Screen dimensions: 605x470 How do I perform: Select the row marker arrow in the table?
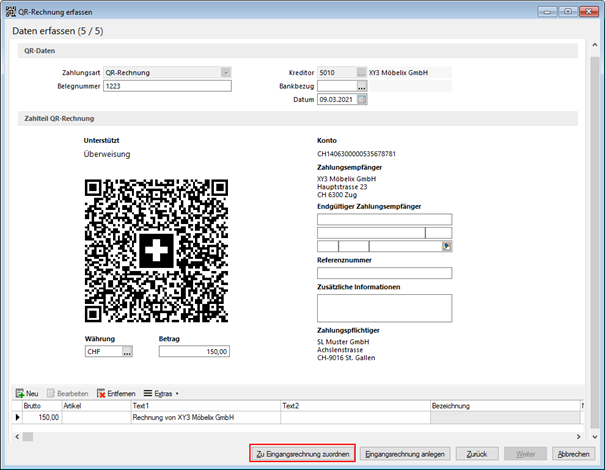pos(17,417)
